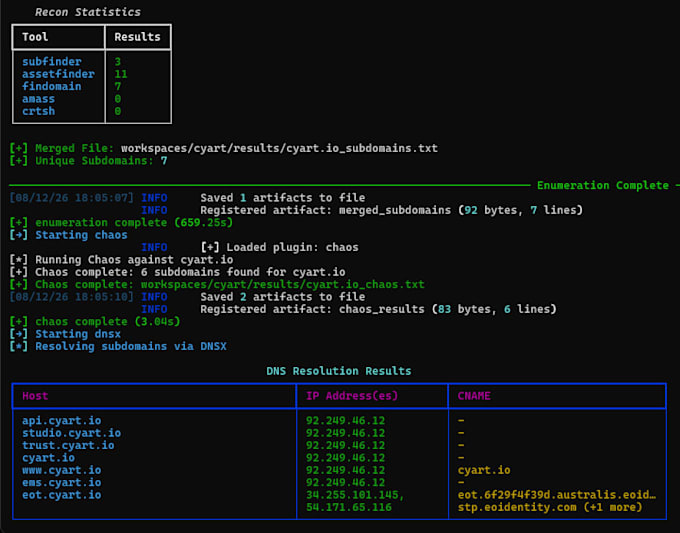Click 'Saved 2 artifacts to file' line

[282, 297]
